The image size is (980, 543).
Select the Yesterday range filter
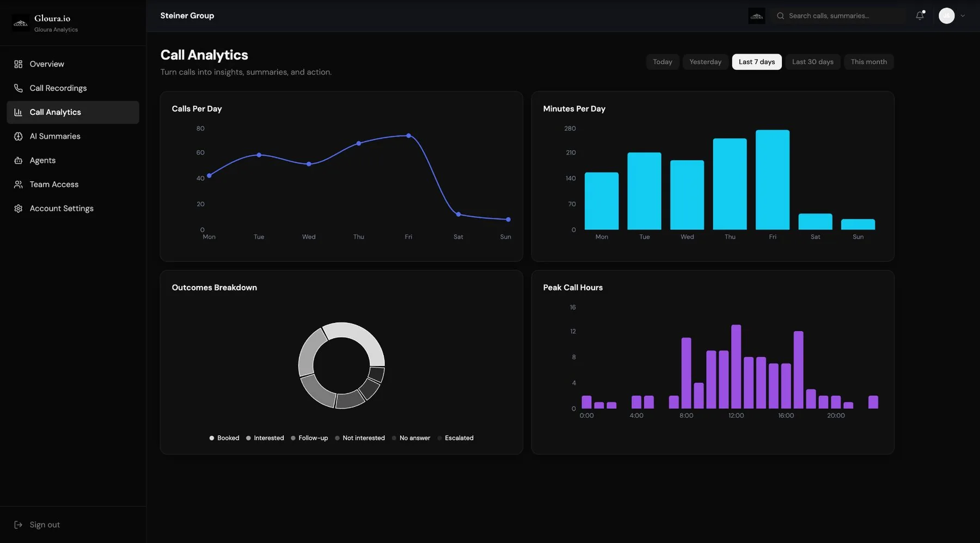pos(705,62)
